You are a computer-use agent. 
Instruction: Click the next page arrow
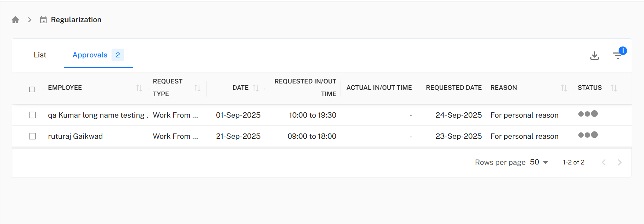620,162
